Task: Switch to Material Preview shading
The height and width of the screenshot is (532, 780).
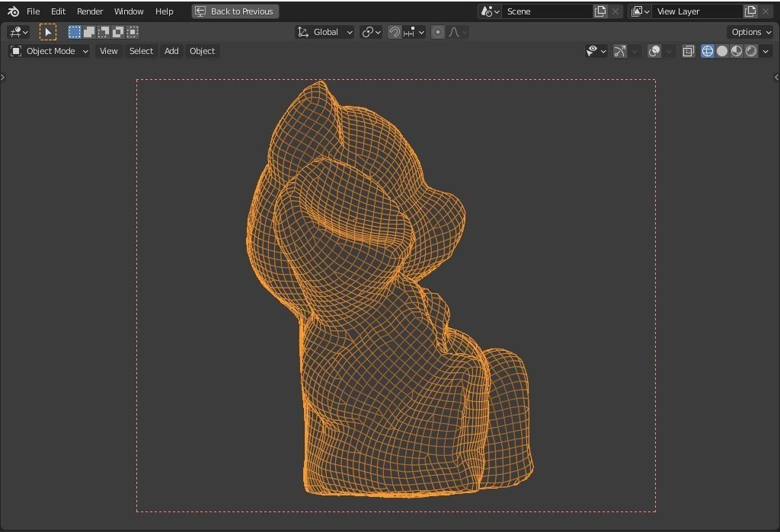Action: [x=737, y=51]
